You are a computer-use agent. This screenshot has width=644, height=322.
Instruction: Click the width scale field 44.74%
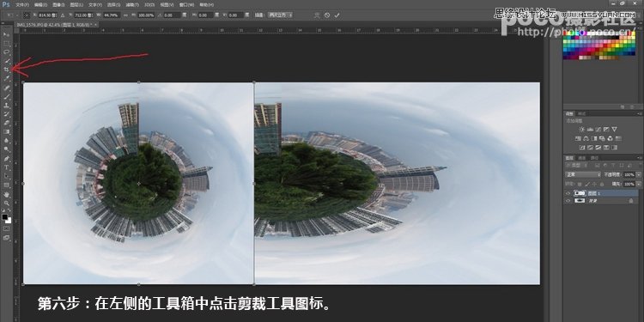click(112, 15)
